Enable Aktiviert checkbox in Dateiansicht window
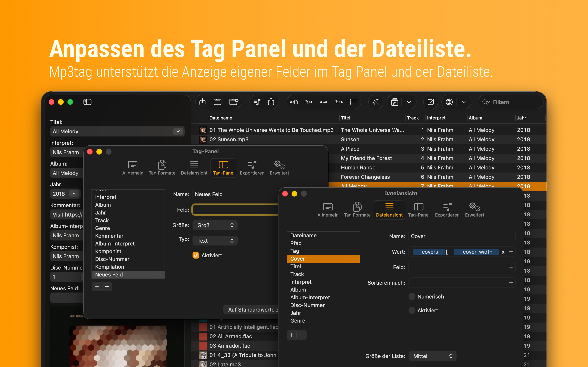The height and width of the screenshot is (367, 588). [412, 311]
